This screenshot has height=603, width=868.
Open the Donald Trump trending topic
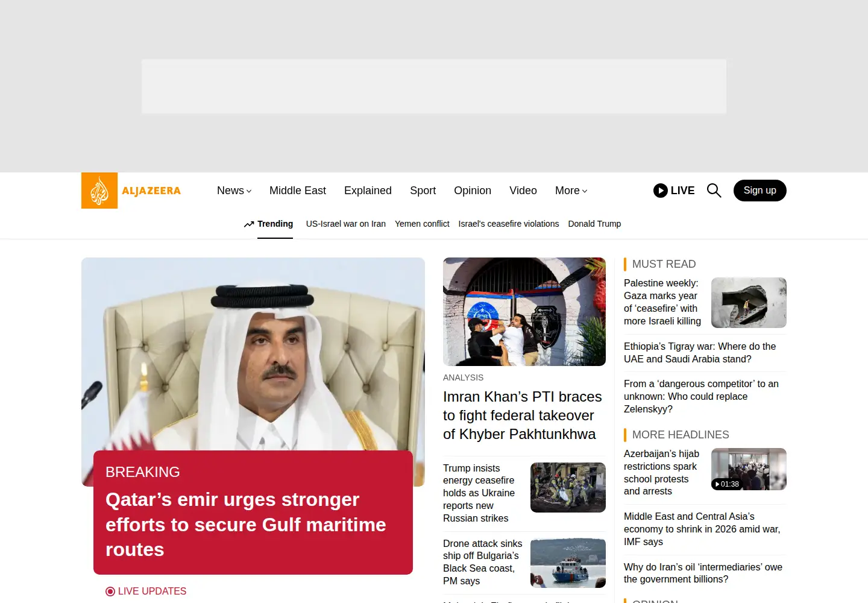[594, 224]
